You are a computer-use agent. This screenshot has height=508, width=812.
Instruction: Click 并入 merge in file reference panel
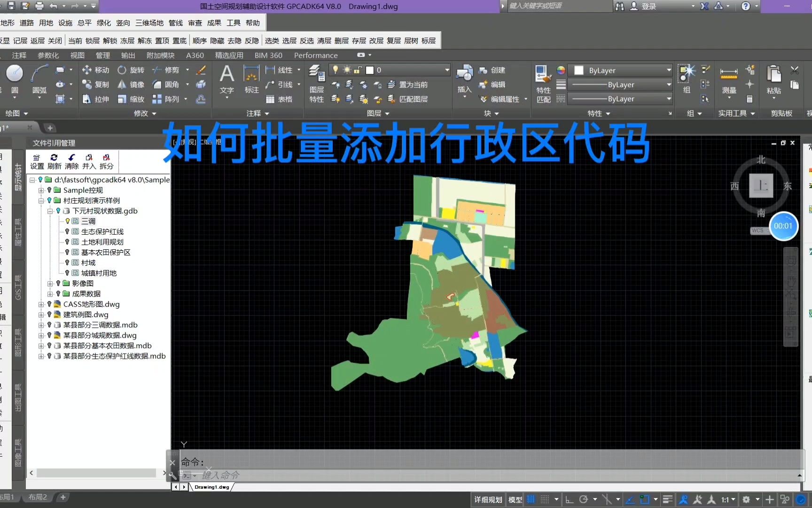89,162
